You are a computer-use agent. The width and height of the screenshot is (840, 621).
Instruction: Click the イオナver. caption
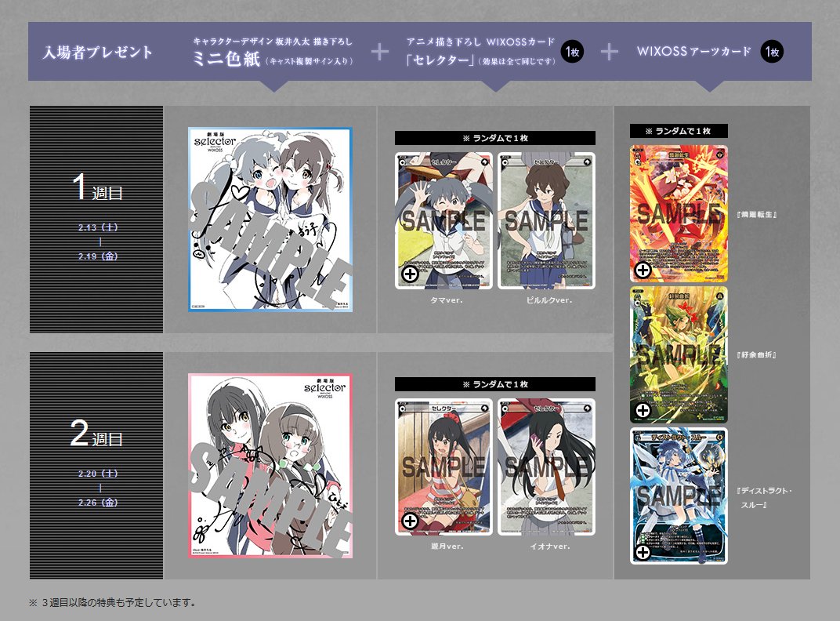549,547
